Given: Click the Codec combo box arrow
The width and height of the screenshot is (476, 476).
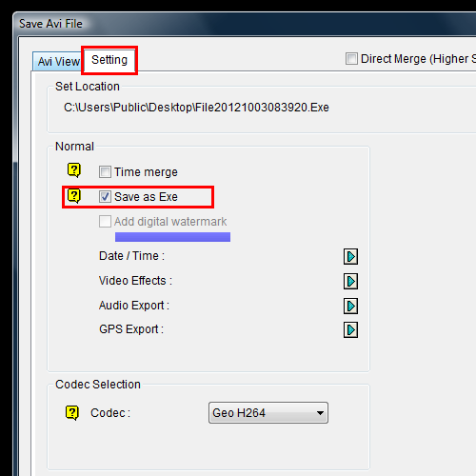Looking at the screenshot, I should [320, 413].
